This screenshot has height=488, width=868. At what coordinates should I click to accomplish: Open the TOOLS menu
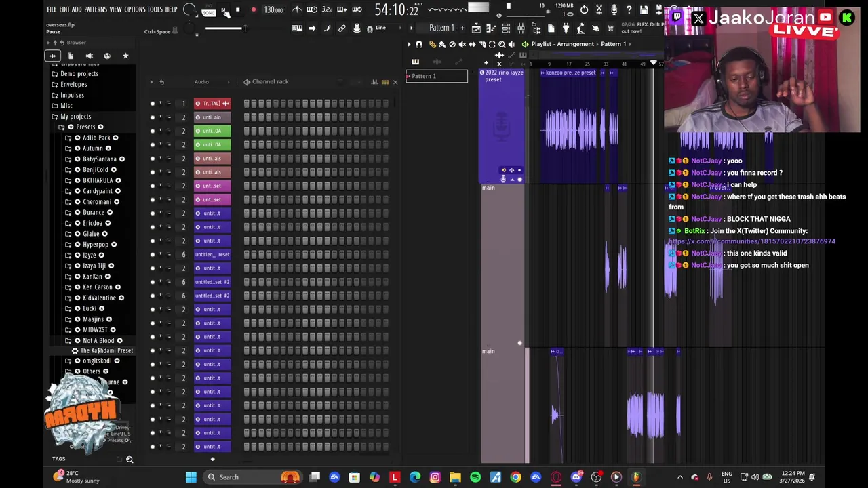point(155,9)
